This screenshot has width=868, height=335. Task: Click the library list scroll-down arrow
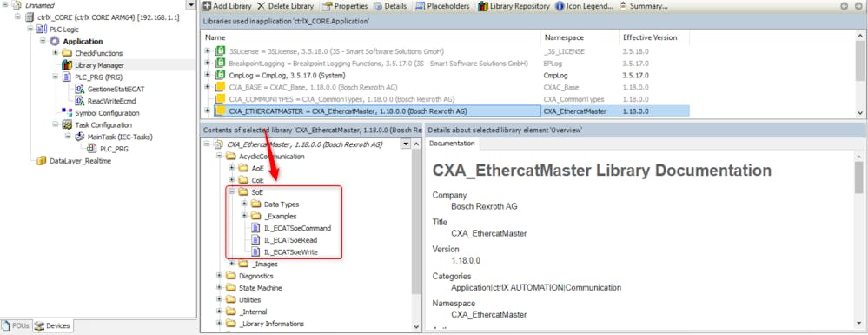[x=859, y=112]
